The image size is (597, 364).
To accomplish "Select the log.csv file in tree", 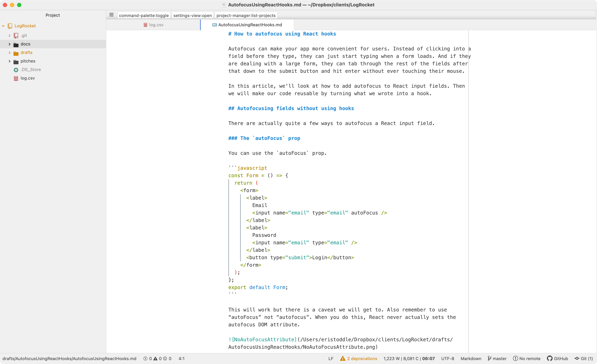I will click(x=27, y=78).
